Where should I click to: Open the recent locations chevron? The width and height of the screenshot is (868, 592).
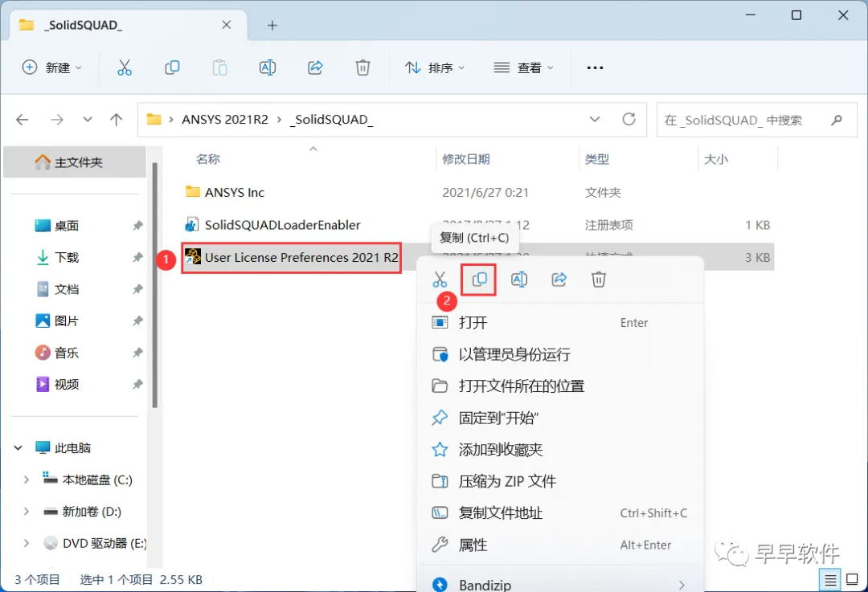click(88, 120)
